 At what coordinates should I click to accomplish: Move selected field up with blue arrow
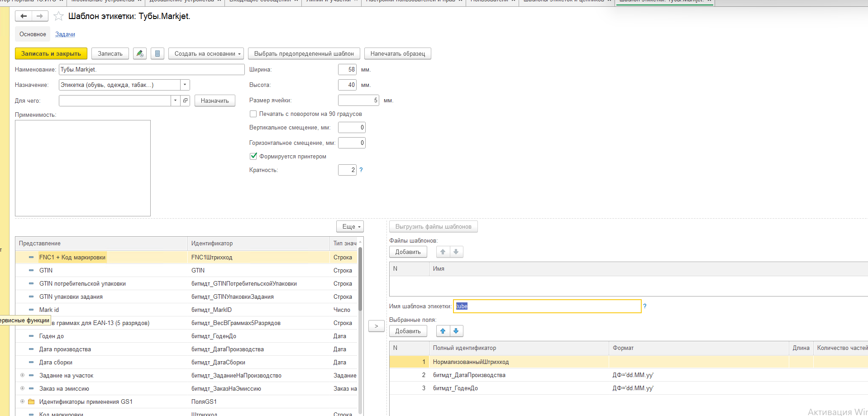tap(443, 331)
